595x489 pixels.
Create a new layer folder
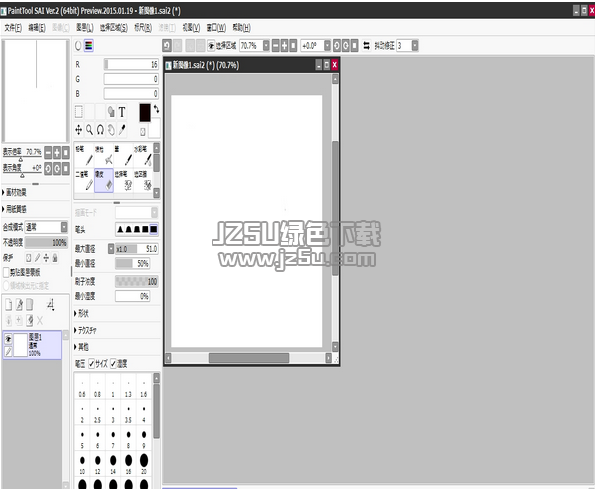[30, 304]
